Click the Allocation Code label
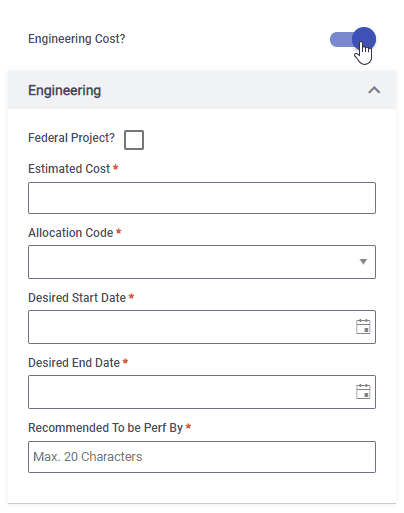The image size is (404, 513). click(x=71, y=233)
